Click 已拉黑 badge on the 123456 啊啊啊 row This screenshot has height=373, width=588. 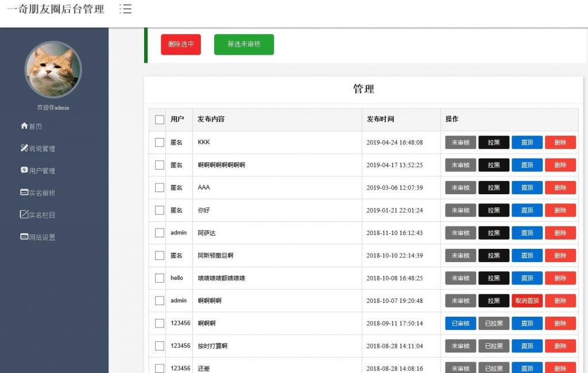click(494, 323)
